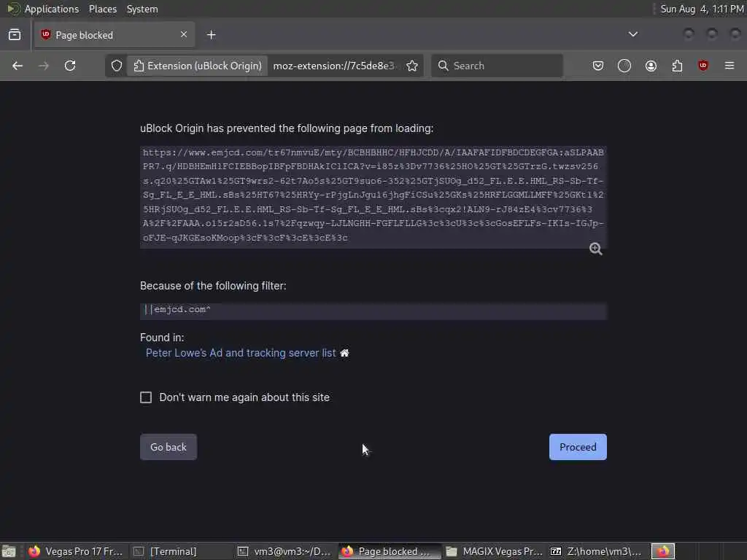Open a new browser tab

pyautogui.click(x=211, y=35)
